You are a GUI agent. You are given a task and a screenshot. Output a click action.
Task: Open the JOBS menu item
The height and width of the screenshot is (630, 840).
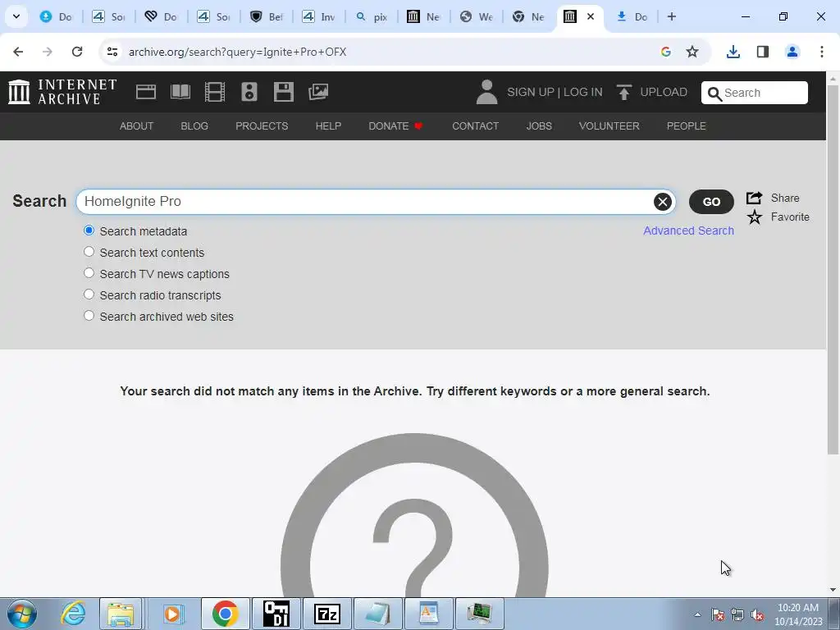pos(539,126)
